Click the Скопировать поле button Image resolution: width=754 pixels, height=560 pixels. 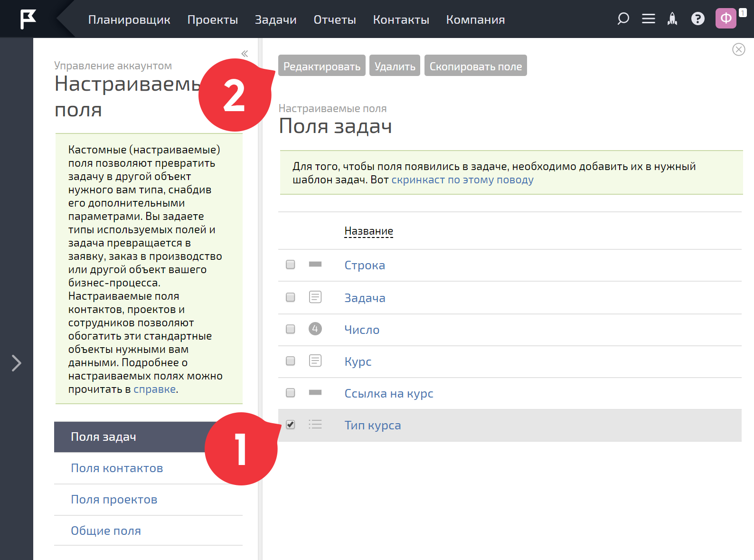click(x=476, y=66)
